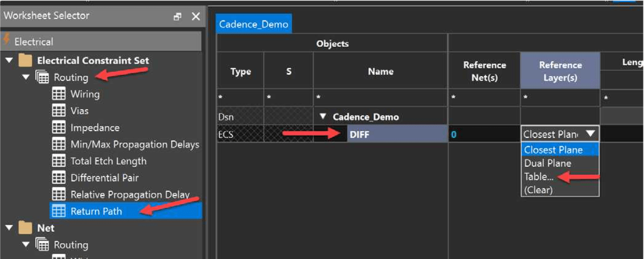Choose Closest Plane from dropdown list
This screenshot has width=644, height=259.
(x=560, y=150)
